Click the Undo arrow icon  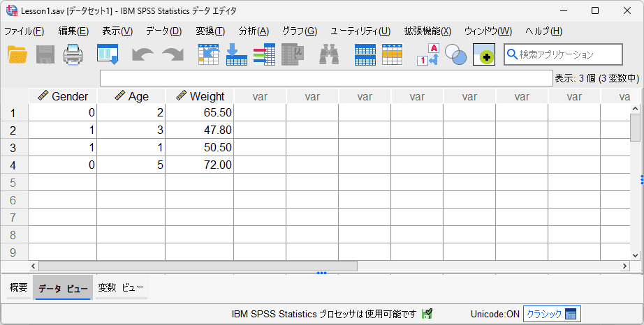[142, 55]
